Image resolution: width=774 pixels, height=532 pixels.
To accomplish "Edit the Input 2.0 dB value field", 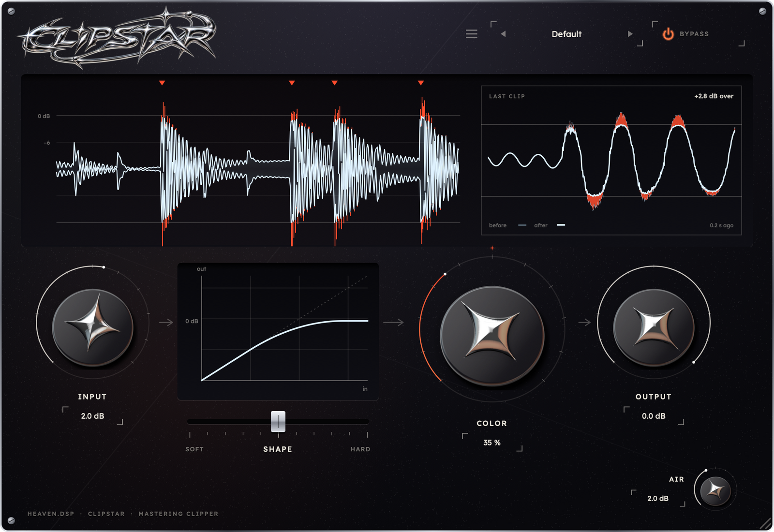I will pyautogui.click(x=92, y=416).
